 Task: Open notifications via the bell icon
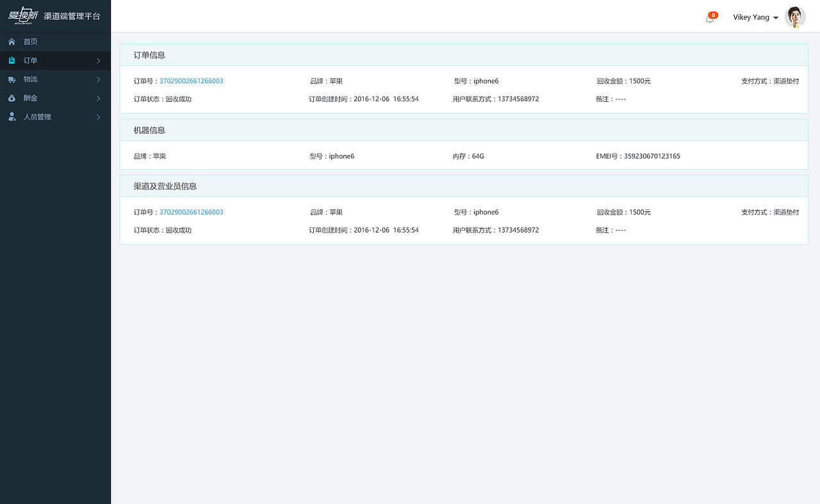tap(710, 19)
